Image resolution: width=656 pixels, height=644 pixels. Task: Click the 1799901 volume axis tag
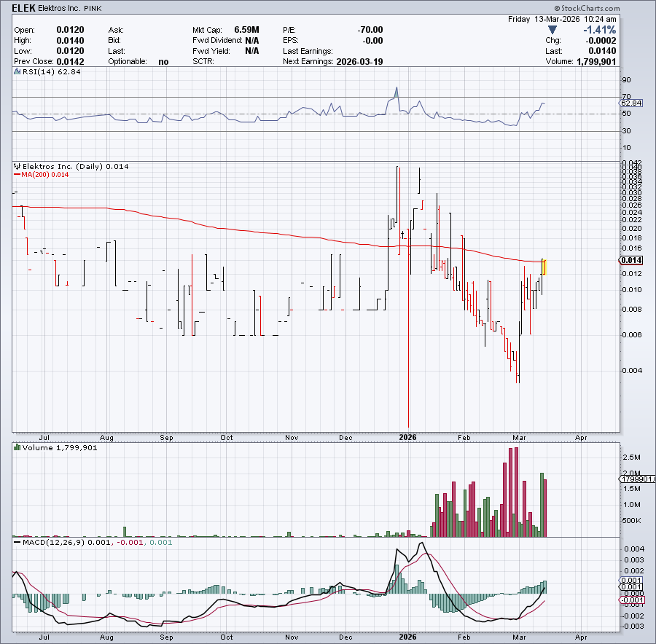pos(637,479)
